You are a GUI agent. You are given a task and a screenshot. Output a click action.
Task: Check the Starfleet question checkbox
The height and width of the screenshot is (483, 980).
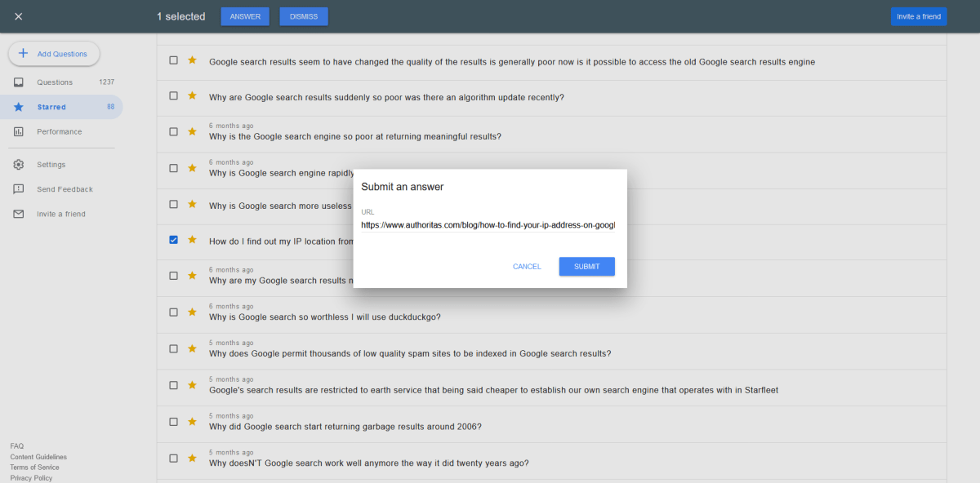tap(173, 385)
